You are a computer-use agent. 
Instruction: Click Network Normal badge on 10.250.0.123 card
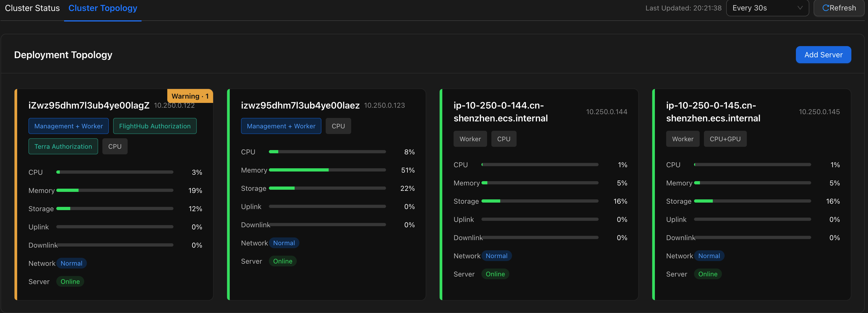pos(284,243)
